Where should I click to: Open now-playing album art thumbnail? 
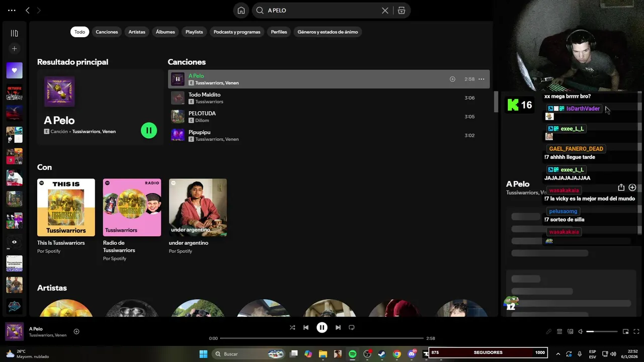tap(14, 331)
